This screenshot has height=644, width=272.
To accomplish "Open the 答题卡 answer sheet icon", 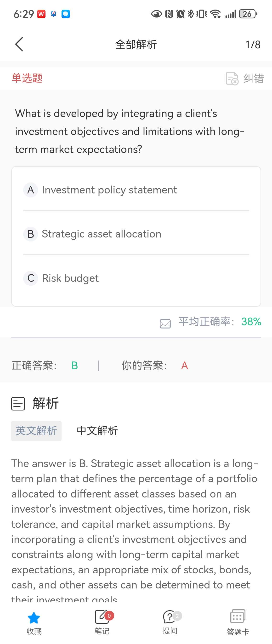I will tap(238, 616).
